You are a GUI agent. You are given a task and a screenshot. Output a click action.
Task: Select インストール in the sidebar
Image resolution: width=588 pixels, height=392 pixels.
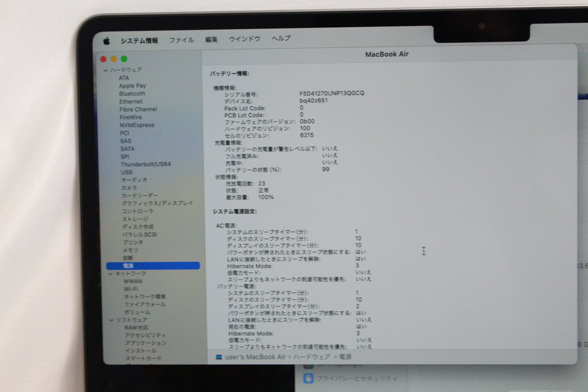point(140,351)
